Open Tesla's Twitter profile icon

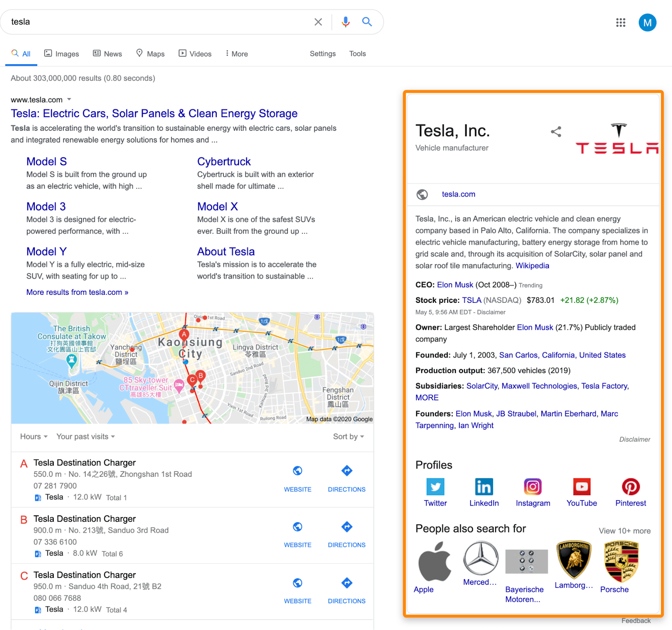click(435, 487)
